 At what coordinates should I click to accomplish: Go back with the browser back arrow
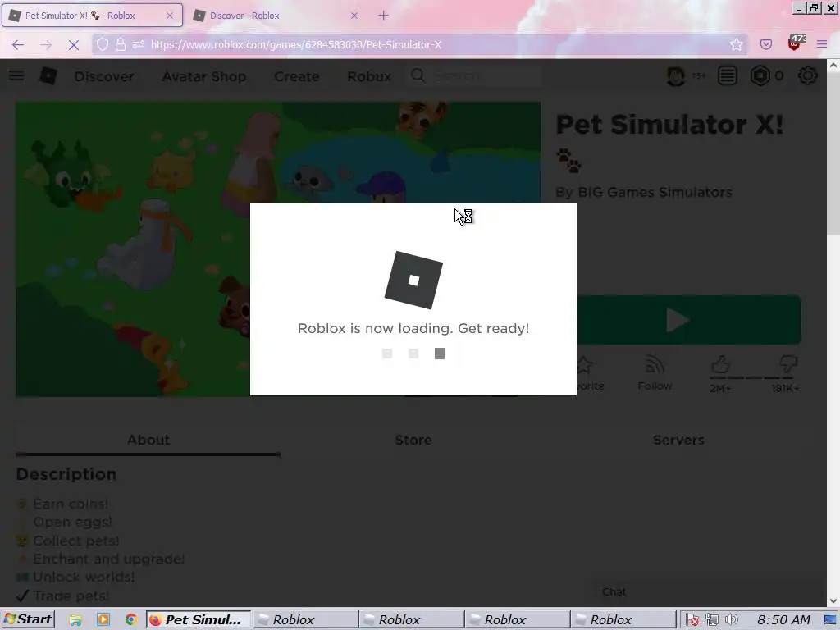18,45
